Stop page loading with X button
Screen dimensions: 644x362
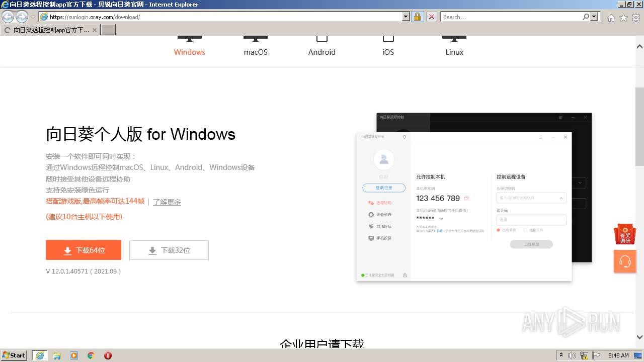click(431, 17)
